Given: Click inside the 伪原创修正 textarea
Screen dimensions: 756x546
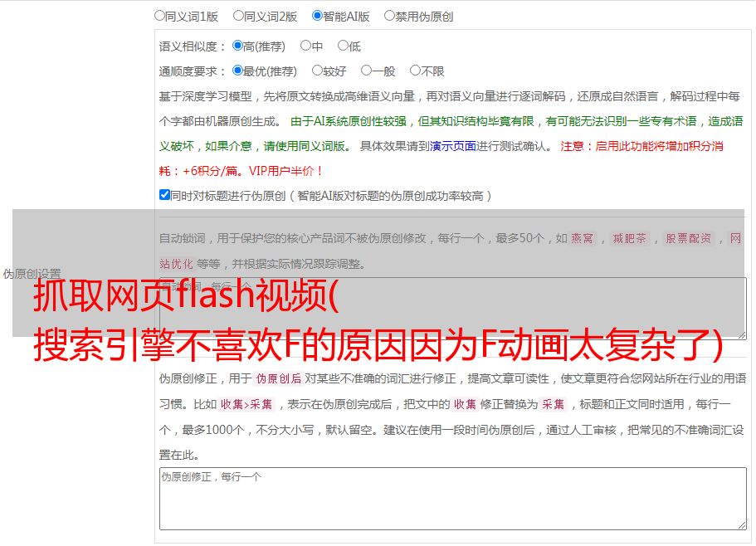Looking at the screenshot, I should (453, 499).
